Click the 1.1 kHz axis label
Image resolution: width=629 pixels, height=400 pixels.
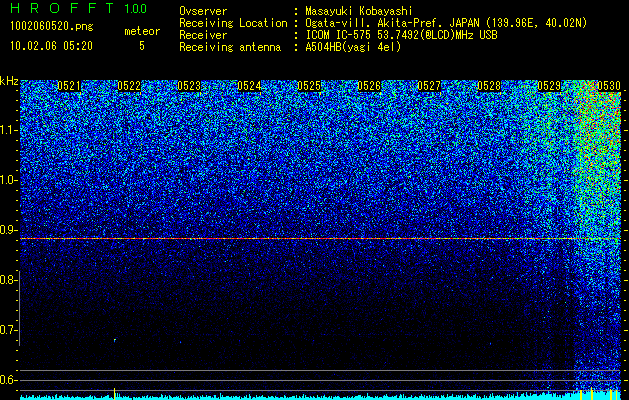pos(8,130)
